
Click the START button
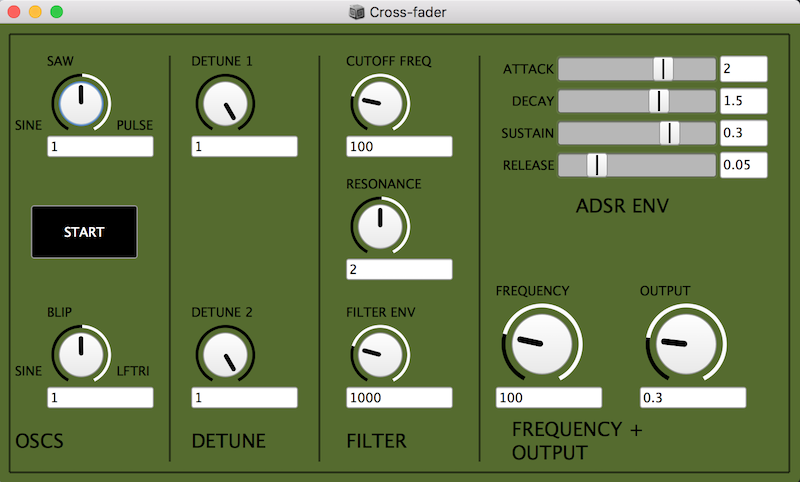(x=84, y=232)
